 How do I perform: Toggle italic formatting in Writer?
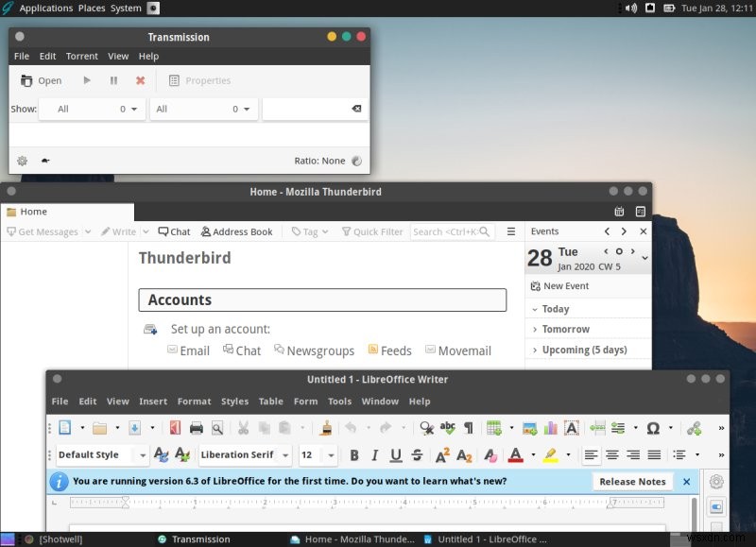tap(375, 454)
